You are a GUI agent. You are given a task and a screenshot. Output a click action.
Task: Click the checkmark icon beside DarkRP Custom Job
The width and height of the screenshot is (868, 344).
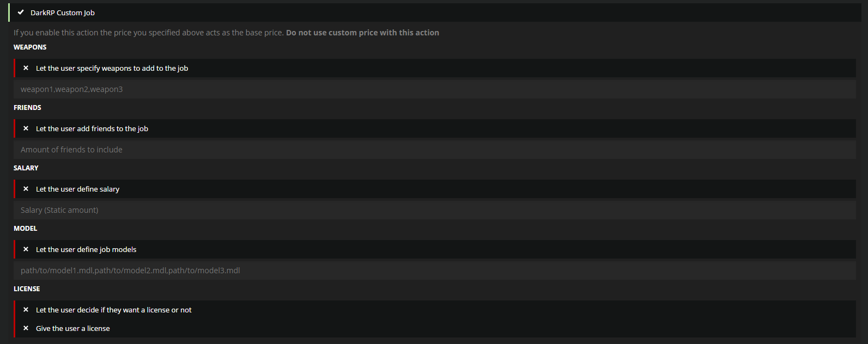[21, 13]
